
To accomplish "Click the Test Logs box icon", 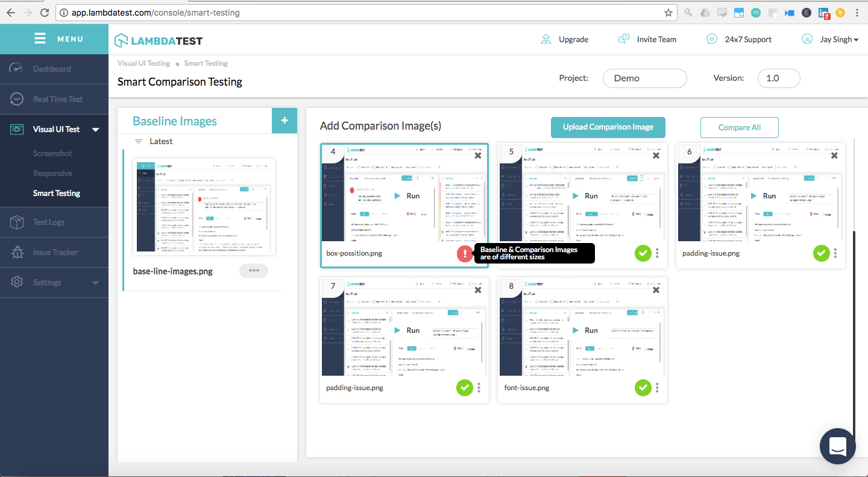I will click(16, 222).
